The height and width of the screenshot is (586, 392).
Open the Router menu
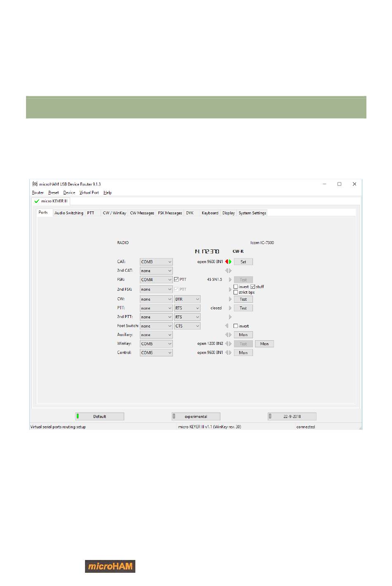(38, 192)
